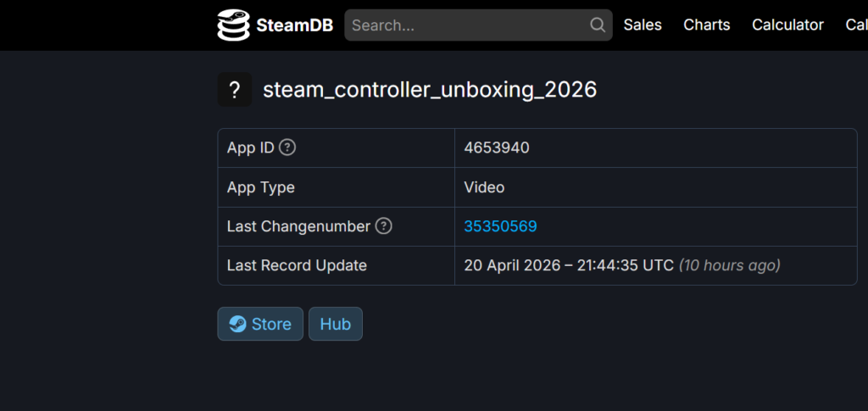Open the Charts menu item

tap(706, 25)
